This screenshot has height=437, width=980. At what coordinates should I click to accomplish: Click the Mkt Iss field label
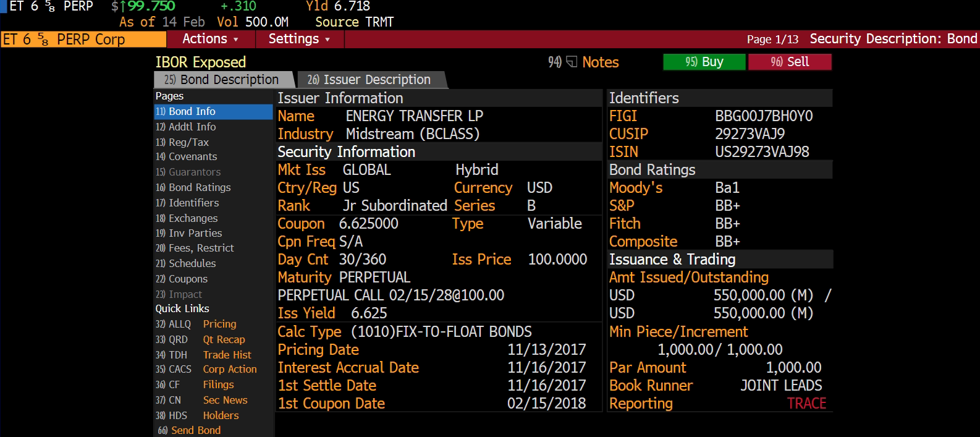coord(302,170)
